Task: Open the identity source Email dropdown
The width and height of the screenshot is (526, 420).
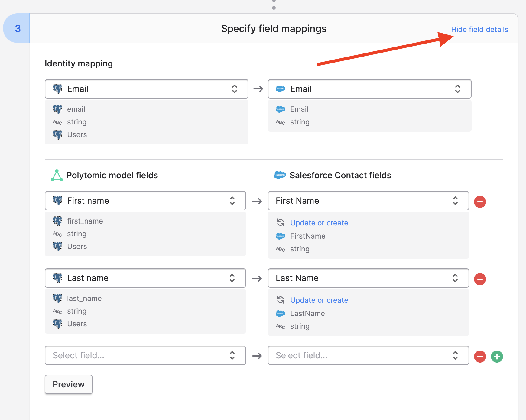Action: pos(146,89)
